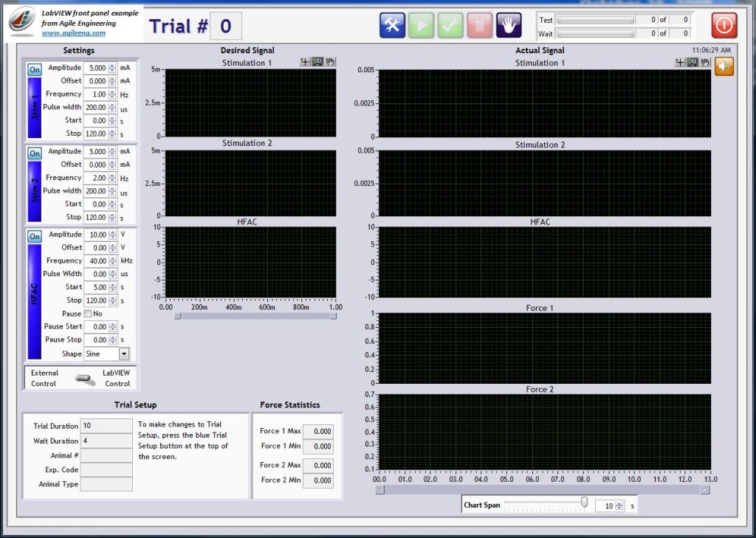Click the Actual Signal horizontal scrollbar
Viewport: 756px width, 538px height.
[542, 489]
